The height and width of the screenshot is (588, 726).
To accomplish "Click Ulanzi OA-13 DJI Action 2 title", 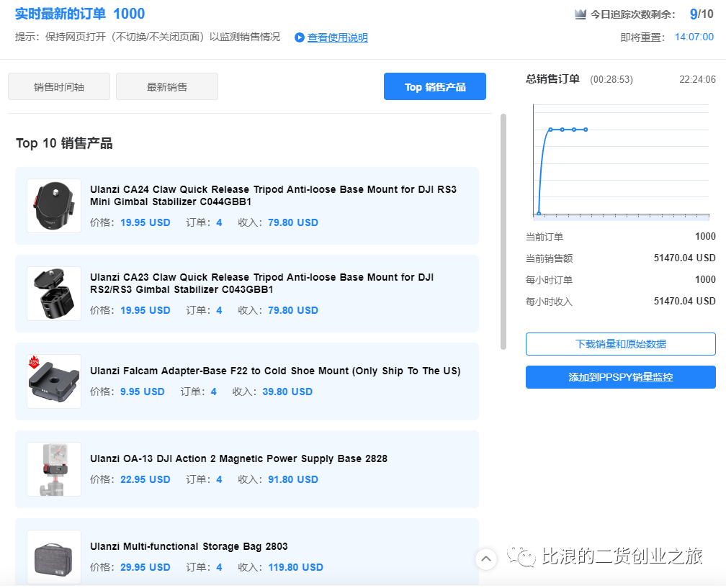I will click(x=238, y=458).
